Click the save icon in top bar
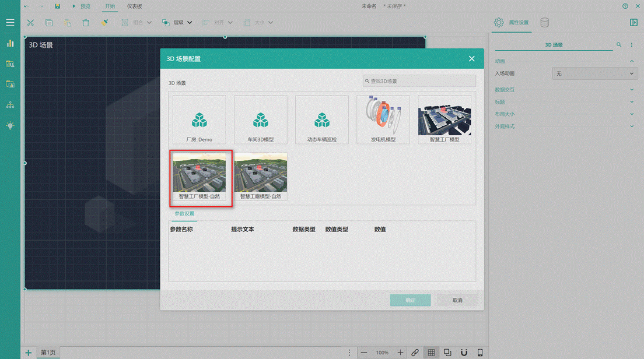 click(x=57, y=6)
